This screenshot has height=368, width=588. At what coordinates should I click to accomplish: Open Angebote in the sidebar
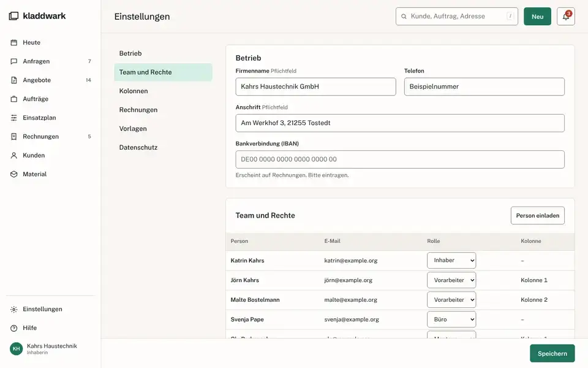50,80
